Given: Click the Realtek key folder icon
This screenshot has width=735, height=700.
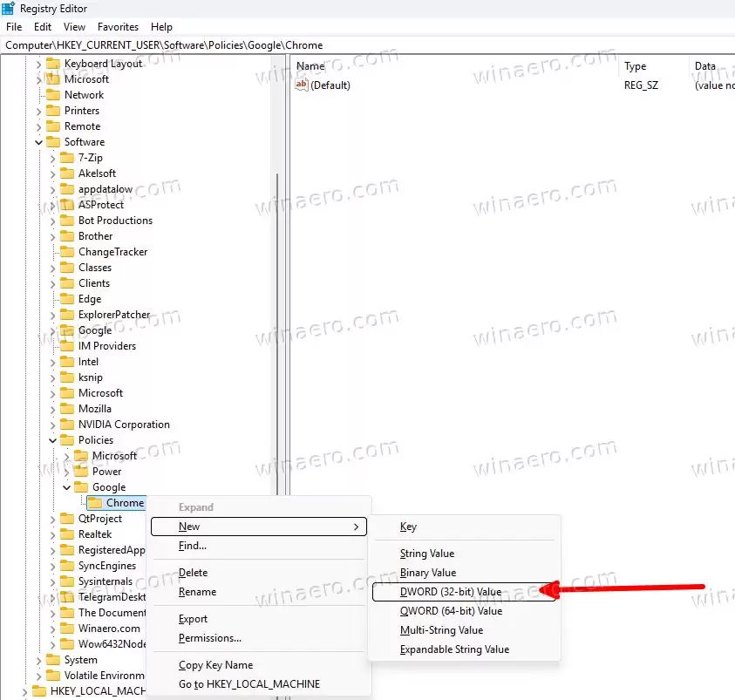Looking at the screenshot, I should (67, 534).
